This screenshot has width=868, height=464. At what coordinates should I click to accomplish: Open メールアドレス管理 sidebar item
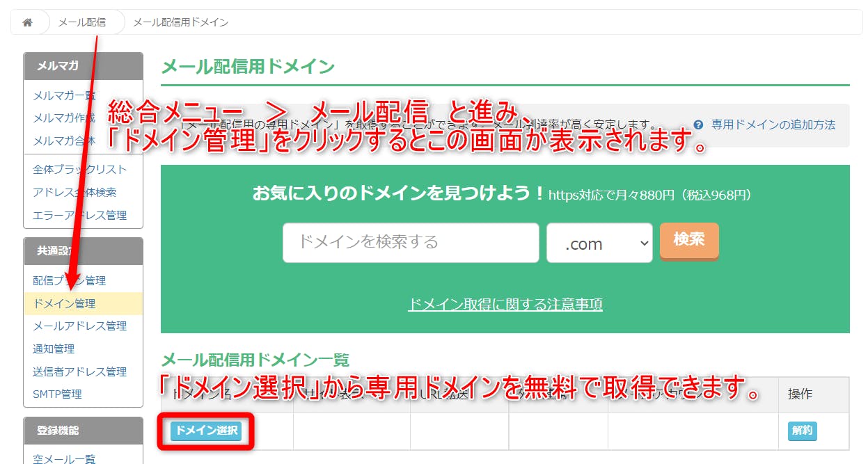click(x=79, y=326)
